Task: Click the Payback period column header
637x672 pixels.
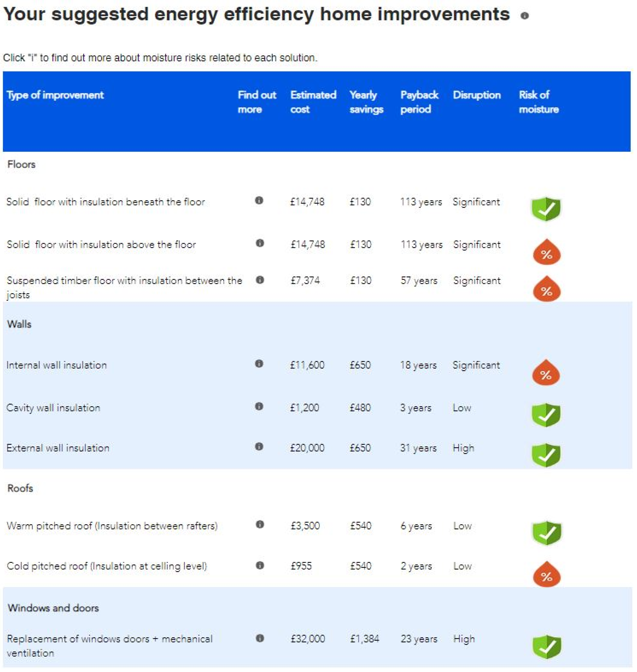Action: [419, 102]
